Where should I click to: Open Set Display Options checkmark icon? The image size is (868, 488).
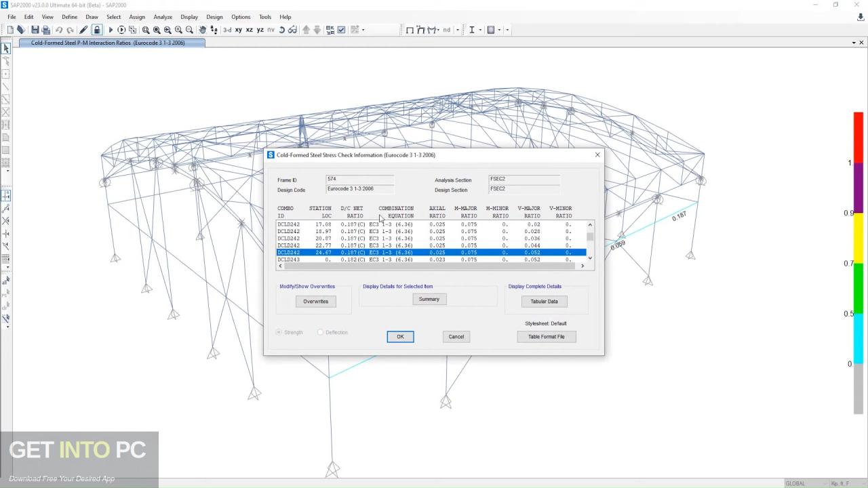click(x=341, y=30)
